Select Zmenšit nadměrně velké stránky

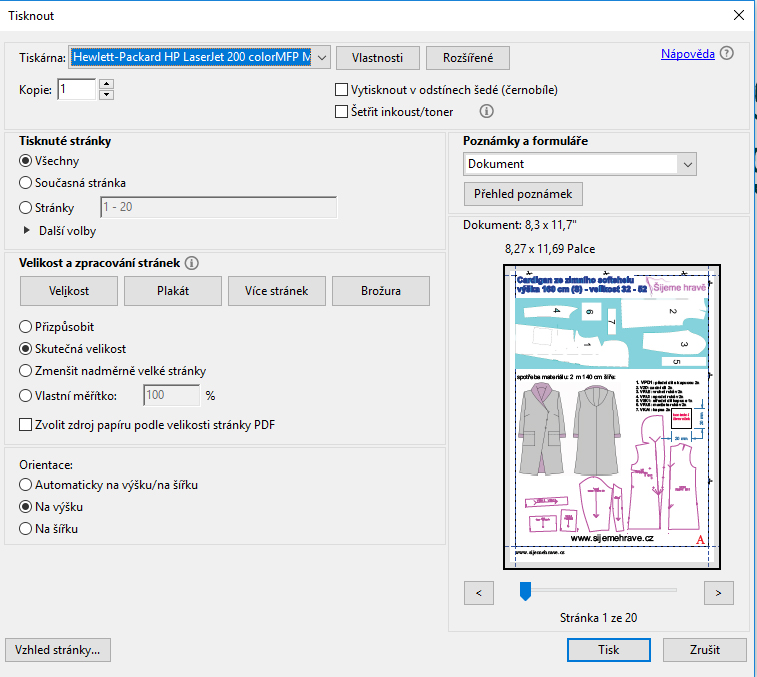pyautogui.click(x=25, y=371)
